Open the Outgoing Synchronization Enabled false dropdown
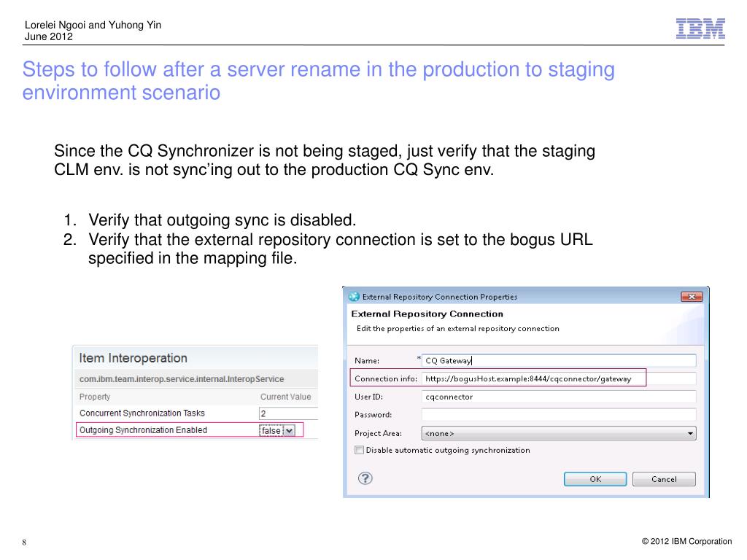 tap(277, 430)
